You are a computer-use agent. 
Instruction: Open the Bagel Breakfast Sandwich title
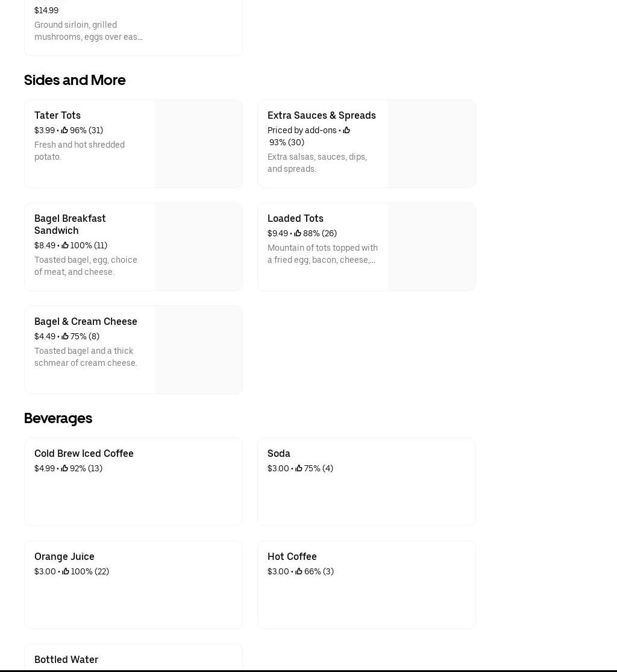(70, 224)
